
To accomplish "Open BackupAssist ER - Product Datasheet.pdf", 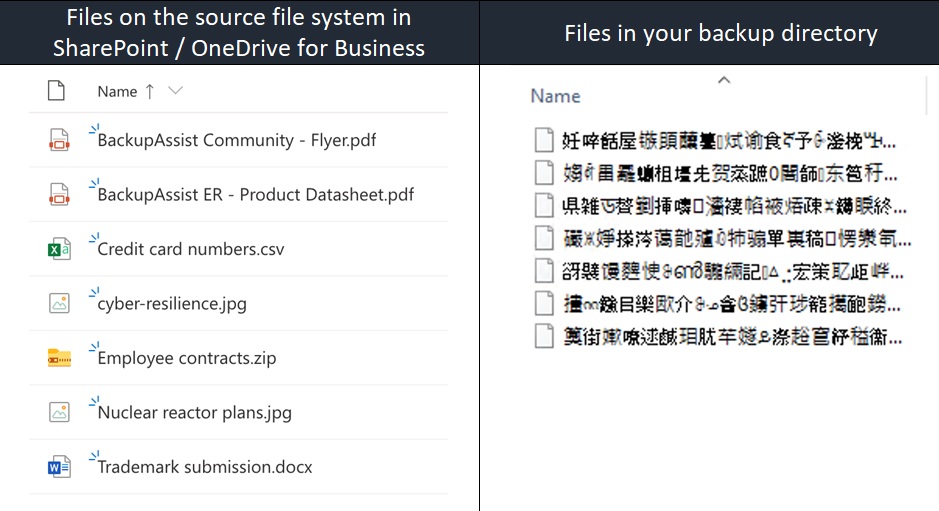I will coord(256,195).
